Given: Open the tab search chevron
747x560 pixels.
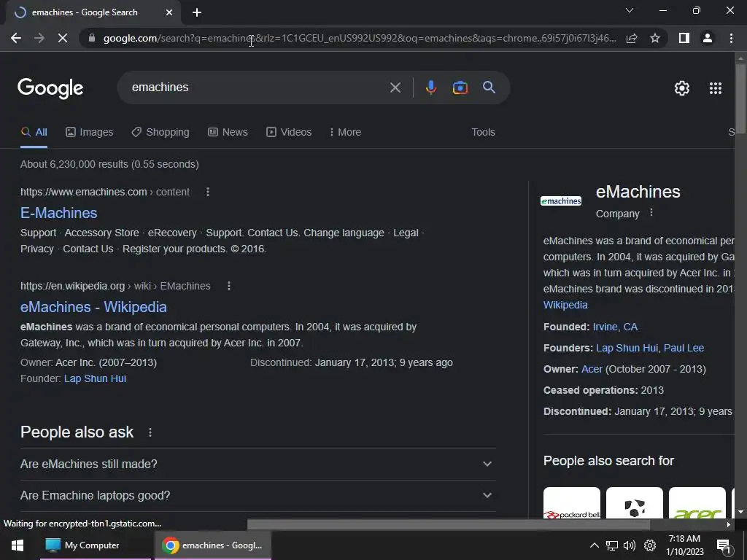Looking at the screenshot, I should point(630,10).
